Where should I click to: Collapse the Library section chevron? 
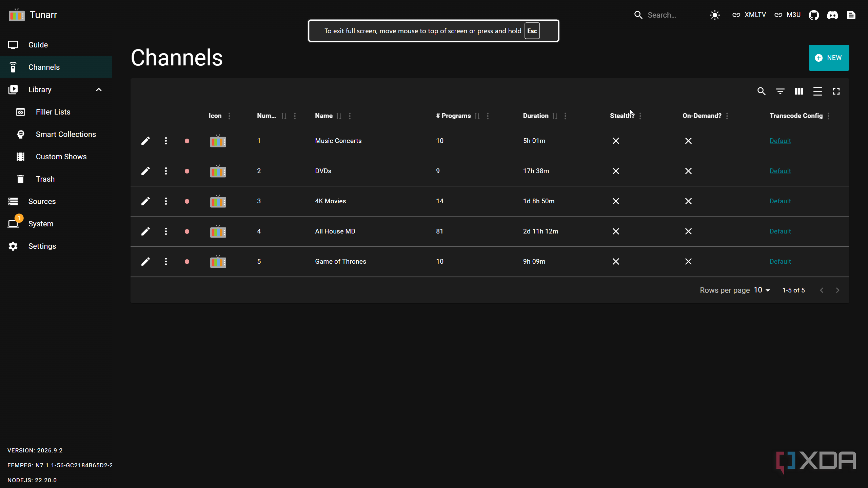(99, 89)
